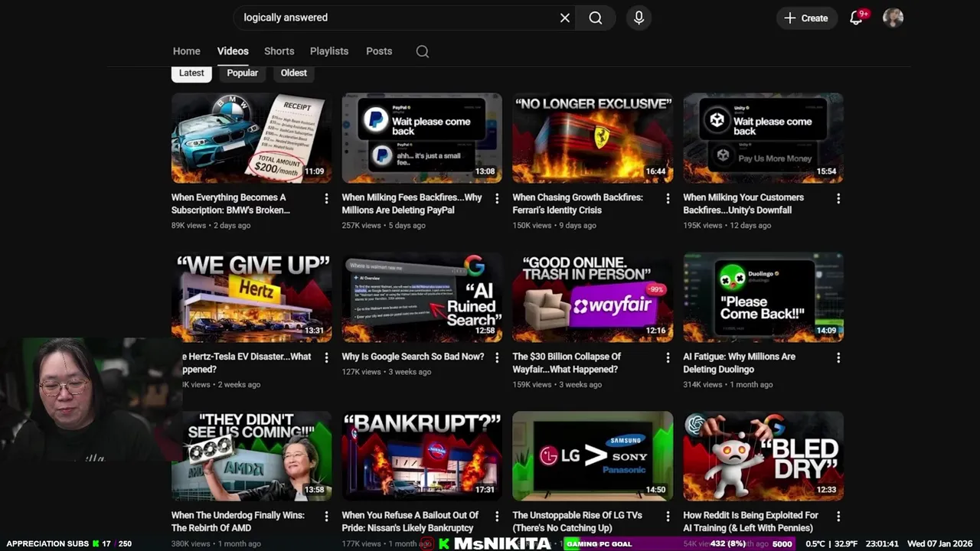Click the 89K views 2 days ago text
Viewport: 980px width, 551px height.
(x=211, y=226)
